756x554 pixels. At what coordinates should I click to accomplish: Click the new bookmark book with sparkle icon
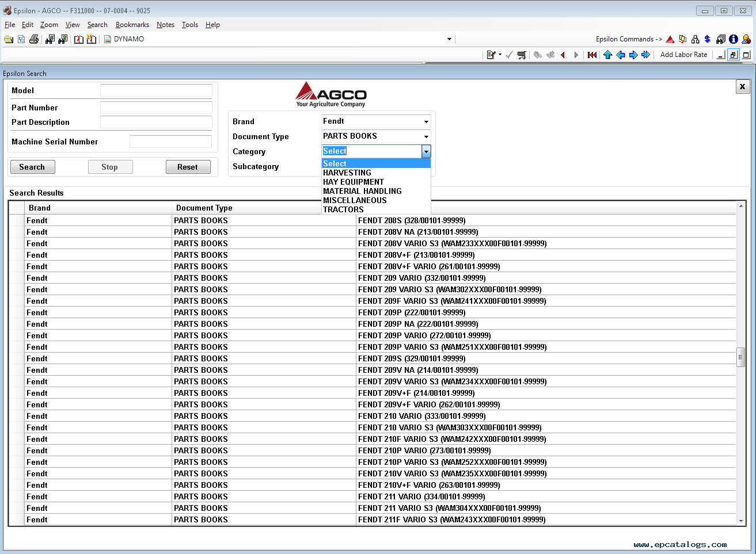pos(92,39)
